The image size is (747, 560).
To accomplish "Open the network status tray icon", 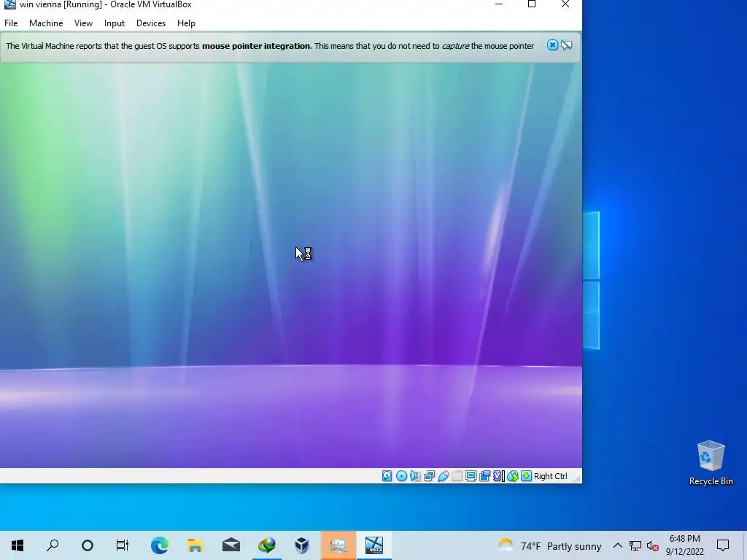I will [x=635, y=545].
